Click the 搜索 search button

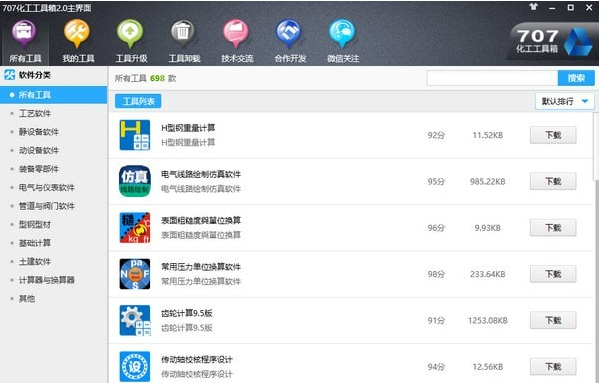pos(576,78)
